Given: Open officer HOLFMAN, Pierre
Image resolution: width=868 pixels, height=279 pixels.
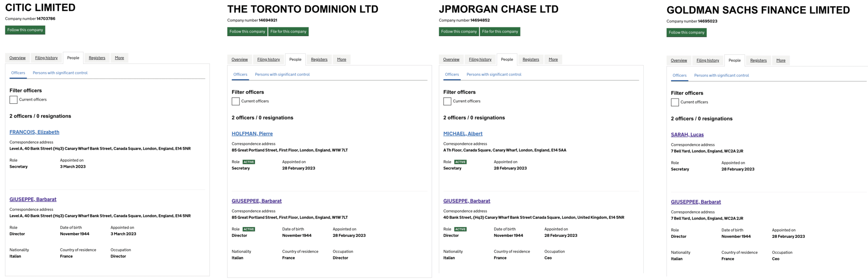Looking at the screenshot, I should (x=252, y=134).
